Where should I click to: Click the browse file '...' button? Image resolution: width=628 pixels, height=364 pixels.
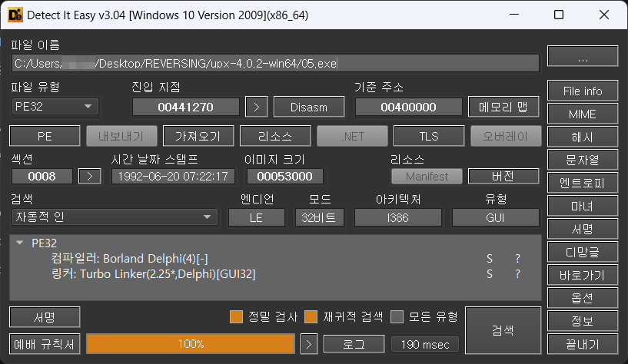tap(583, 56)
